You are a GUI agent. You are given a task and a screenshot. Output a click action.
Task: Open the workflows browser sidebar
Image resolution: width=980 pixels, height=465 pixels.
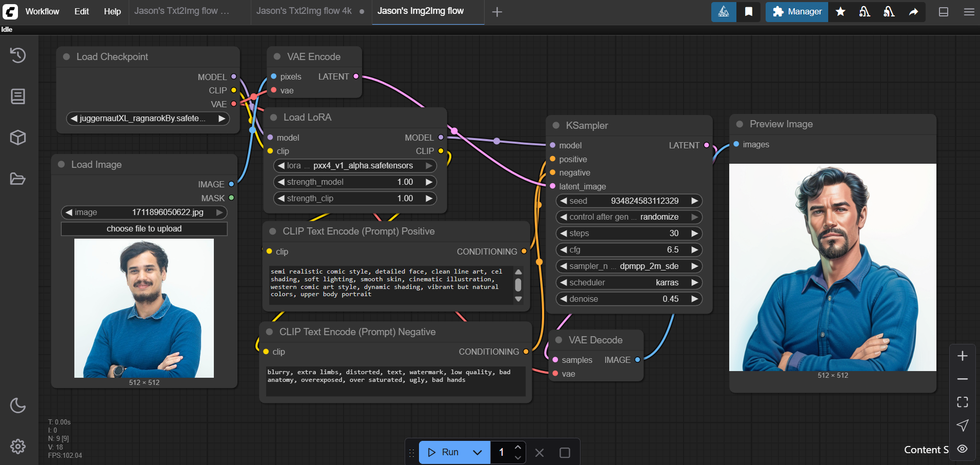coord(18,179)
